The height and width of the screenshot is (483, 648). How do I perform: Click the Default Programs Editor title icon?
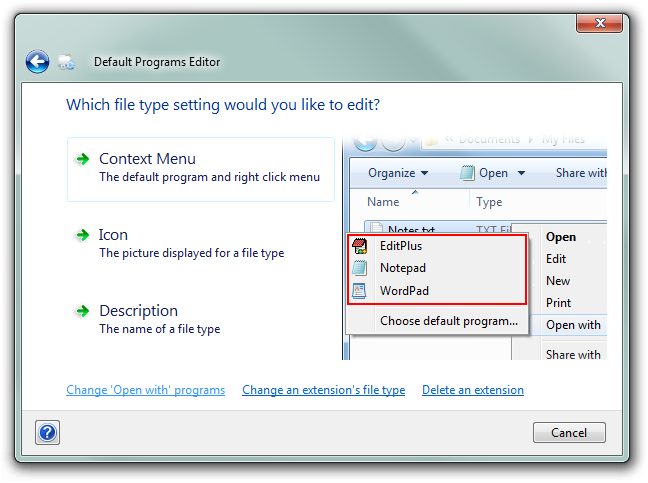[x=67, y=63]
